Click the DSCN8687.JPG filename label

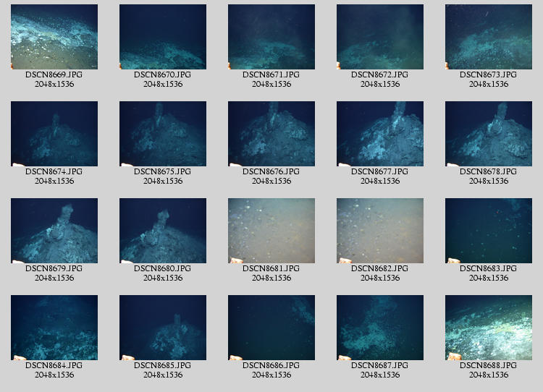(x=380, y=366)
